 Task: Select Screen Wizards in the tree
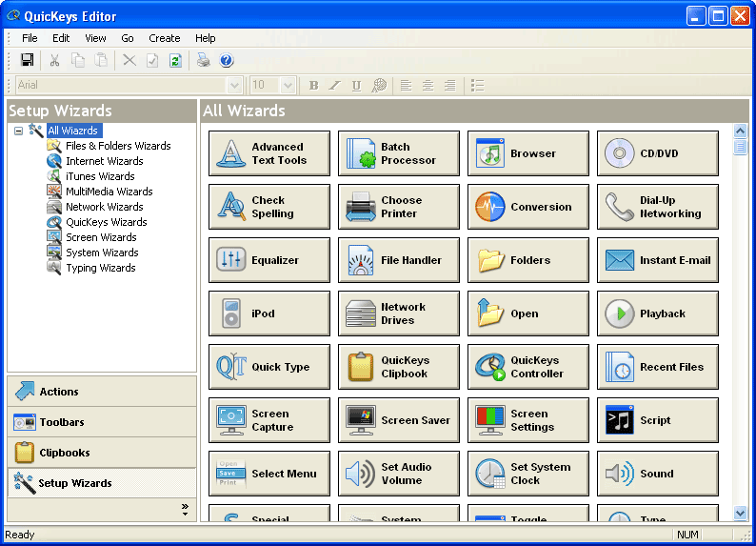[101, 237]
